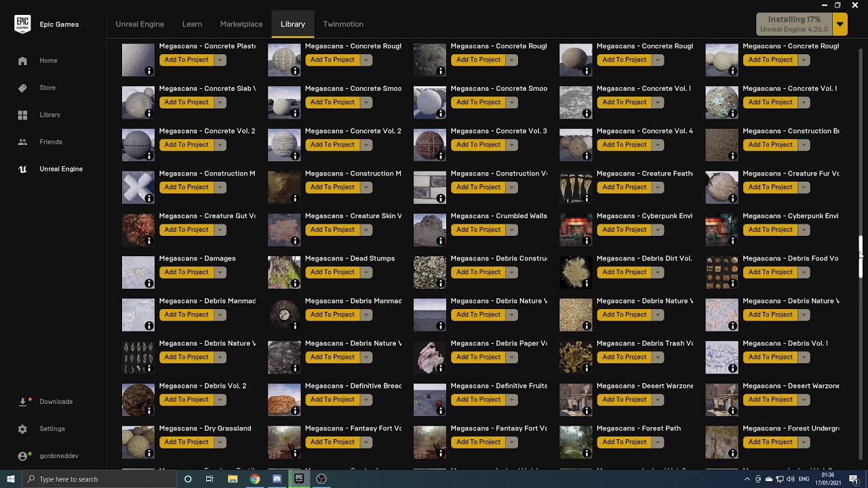Open Windows Start menu
This screenshot has height=488, width=868.
10,479
